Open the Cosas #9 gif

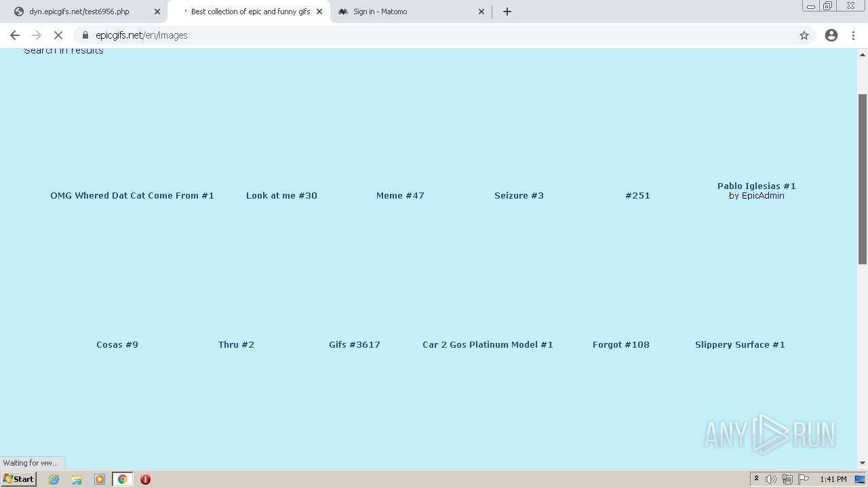[117, 344]
